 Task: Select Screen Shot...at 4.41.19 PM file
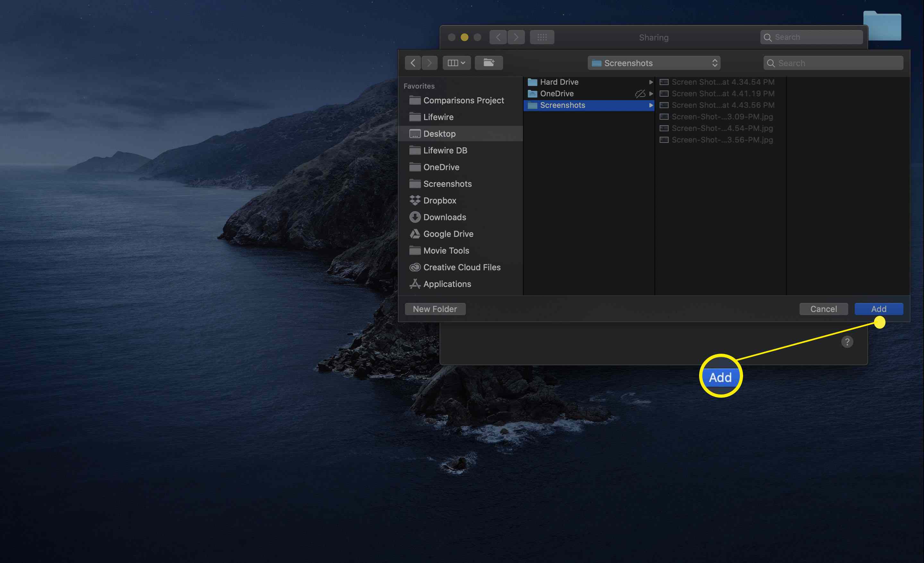point(720,94)
